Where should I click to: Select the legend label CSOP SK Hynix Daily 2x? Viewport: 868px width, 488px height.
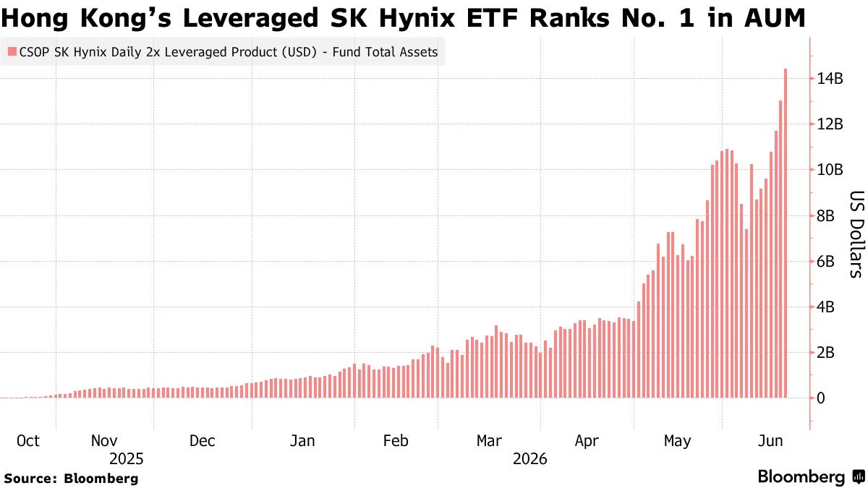(x=228, y=52)
